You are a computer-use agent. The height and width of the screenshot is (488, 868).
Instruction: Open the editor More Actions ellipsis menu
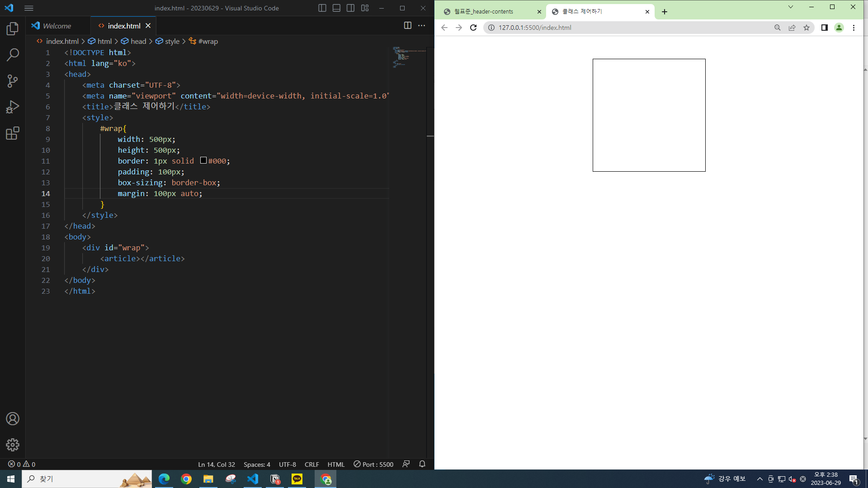click(421, 26)
